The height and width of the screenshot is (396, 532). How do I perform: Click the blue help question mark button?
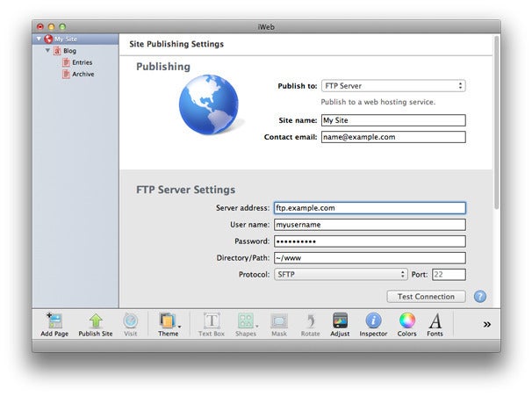tap(479, 296)
